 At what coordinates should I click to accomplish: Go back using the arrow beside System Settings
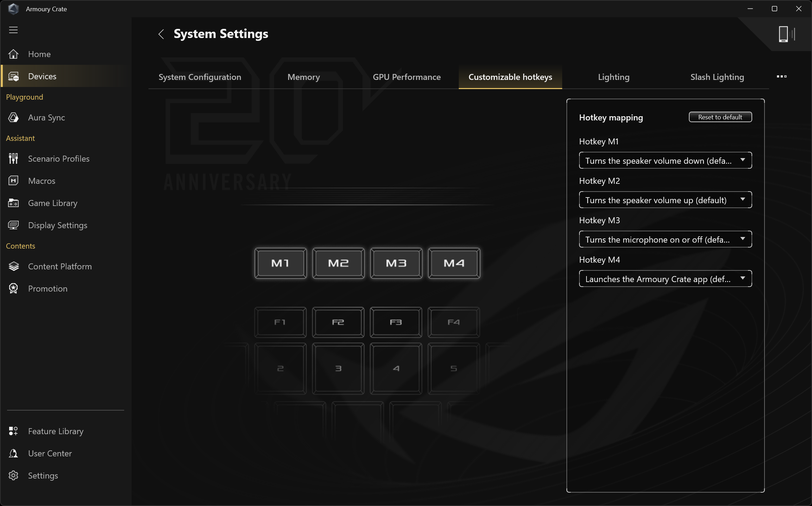[161, 34]
